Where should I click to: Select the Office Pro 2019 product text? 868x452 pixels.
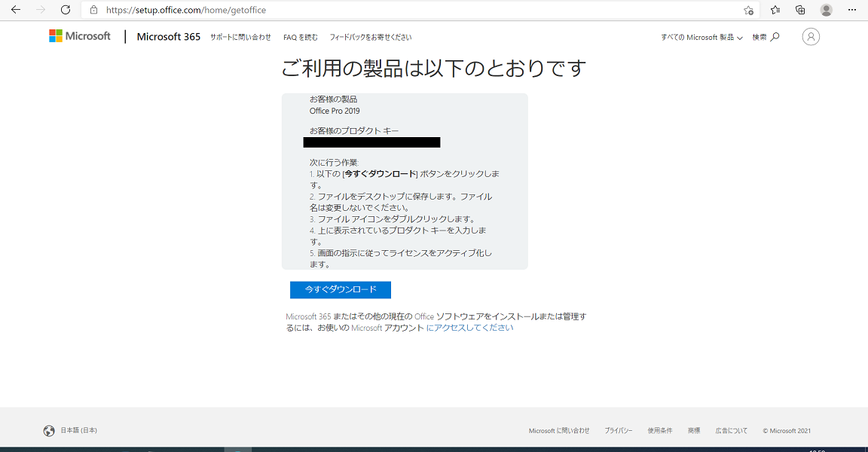(x=335, y=111)
